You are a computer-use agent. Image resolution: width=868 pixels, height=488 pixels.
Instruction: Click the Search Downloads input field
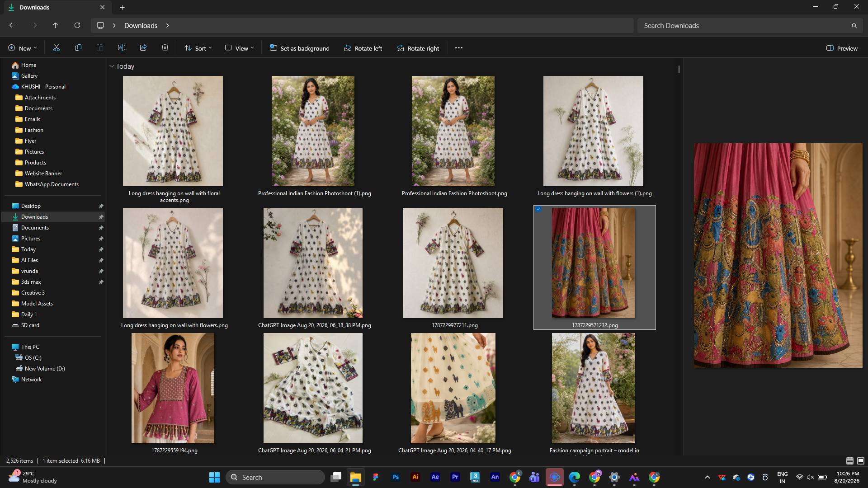tap(745, 26)
